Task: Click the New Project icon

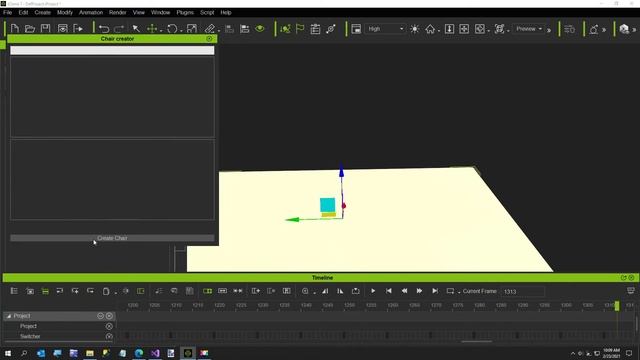Action: point(15,29)
